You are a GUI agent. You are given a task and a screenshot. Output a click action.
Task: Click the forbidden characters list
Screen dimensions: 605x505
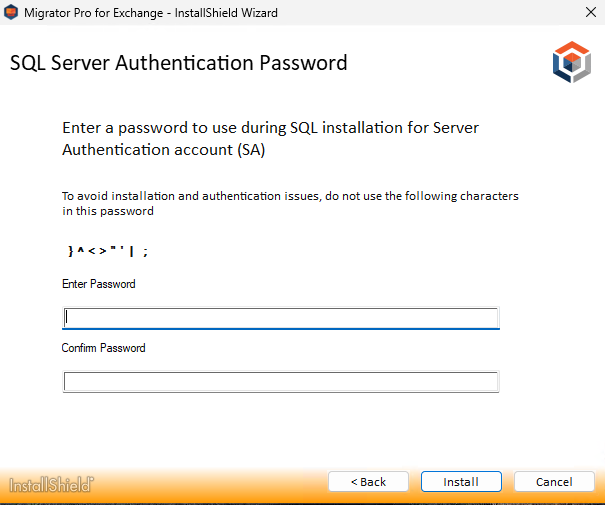click(x=107, y=252)
